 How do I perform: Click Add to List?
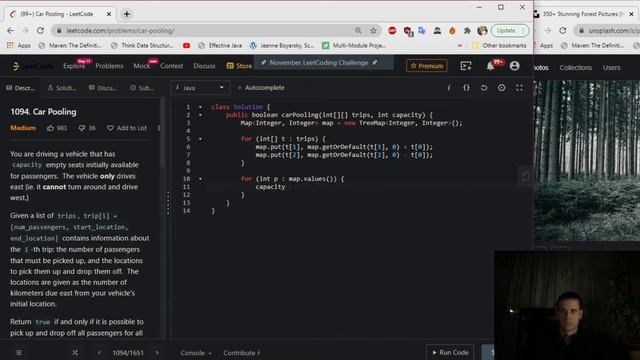pyautogui.click(x=127, y=128)
